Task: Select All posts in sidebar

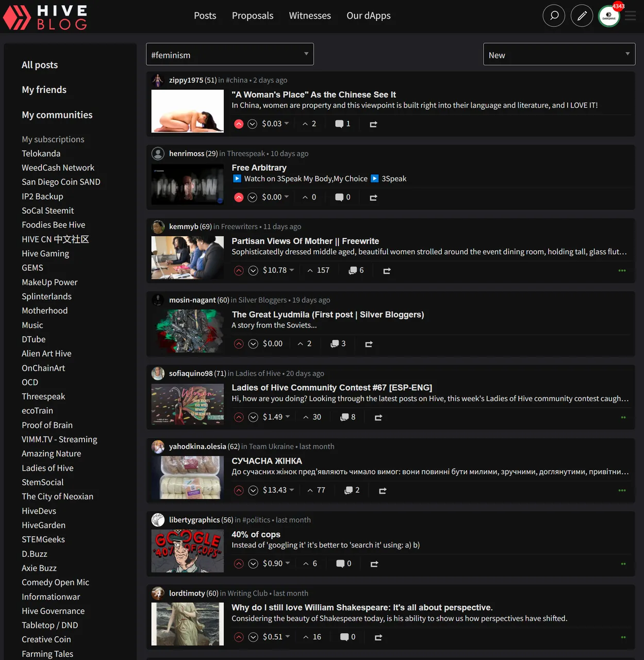Action: (40, 65)
